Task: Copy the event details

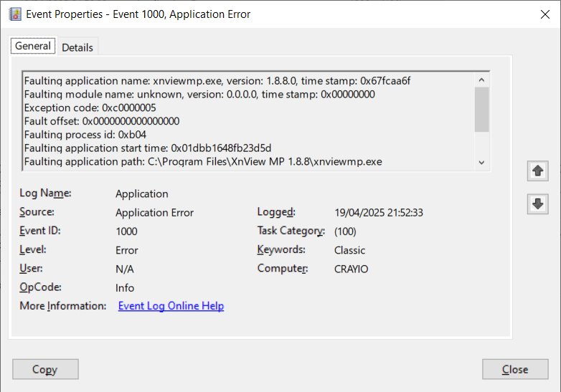Action: (x=45, y=369)
